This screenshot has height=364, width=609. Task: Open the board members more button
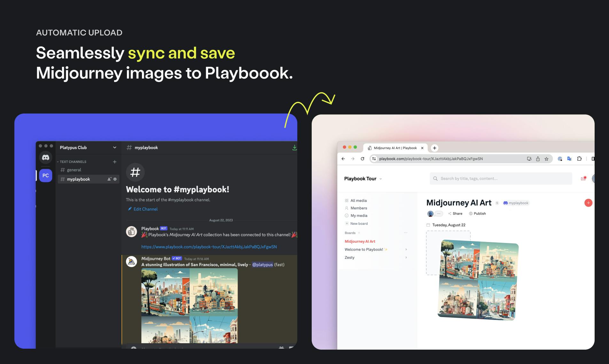tap(439, 214)
